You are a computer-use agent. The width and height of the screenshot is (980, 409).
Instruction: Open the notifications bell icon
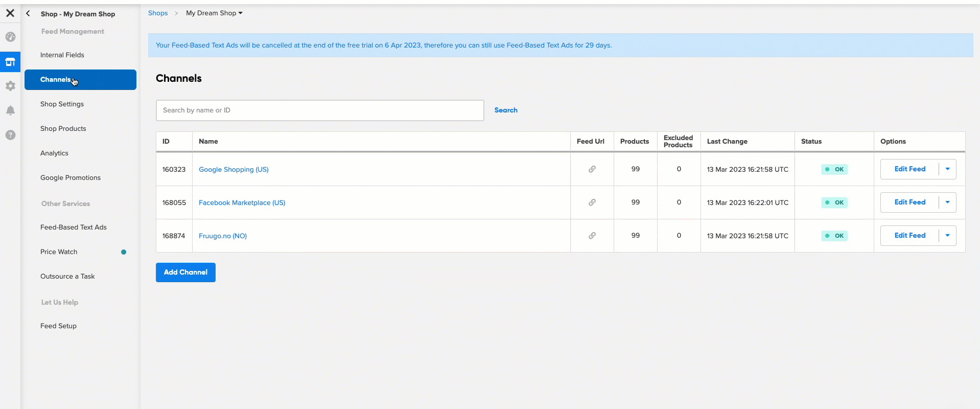(10, 110)
